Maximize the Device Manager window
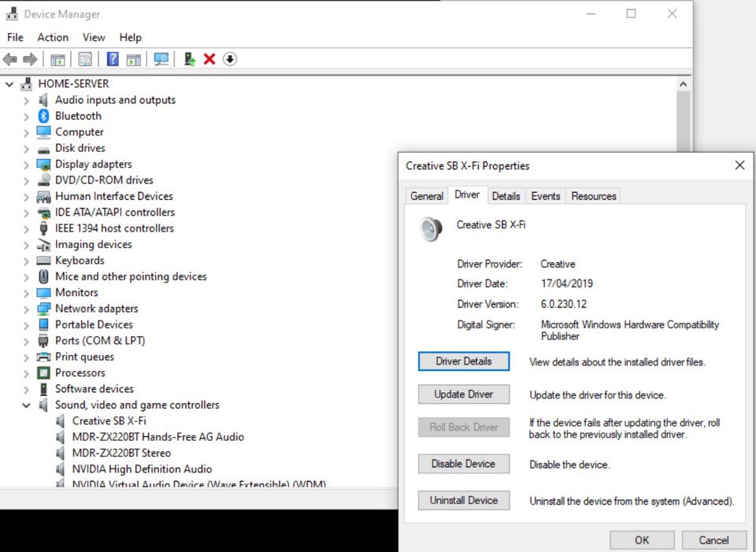 point(631,14)
